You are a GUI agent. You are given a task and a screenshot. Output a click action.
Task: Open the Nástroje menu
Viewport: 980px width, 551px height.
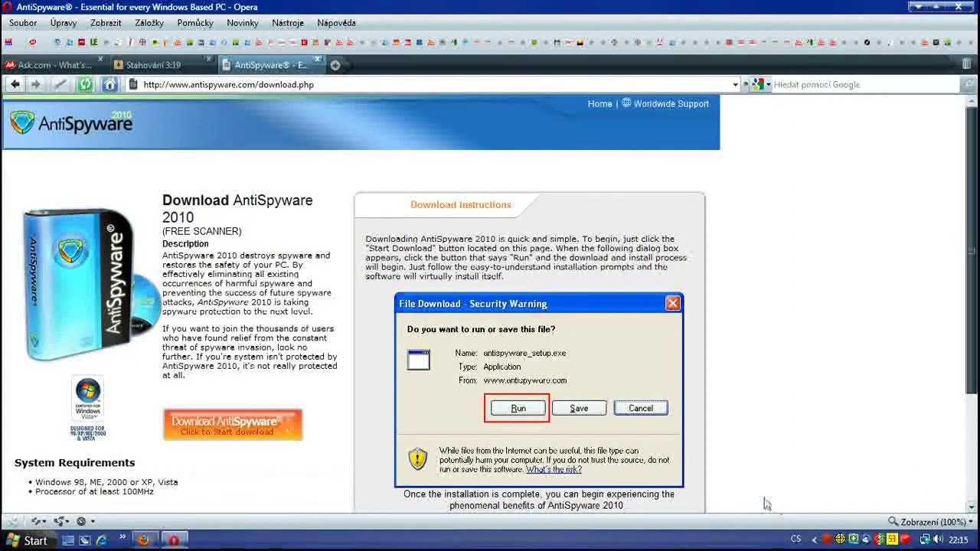pyautogui.click(x=288, y=23)
